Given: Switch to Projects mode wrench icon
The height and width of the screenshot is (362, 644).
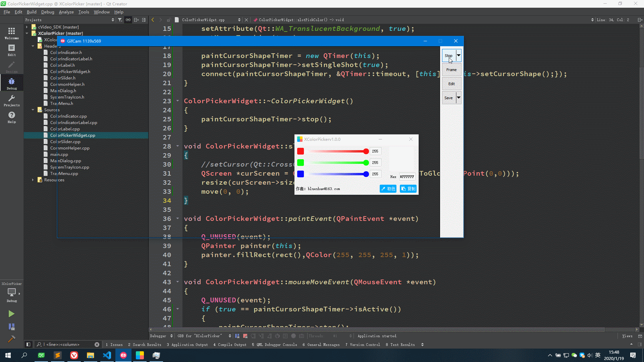Looking at the screenshot, I should click(11, 100).
